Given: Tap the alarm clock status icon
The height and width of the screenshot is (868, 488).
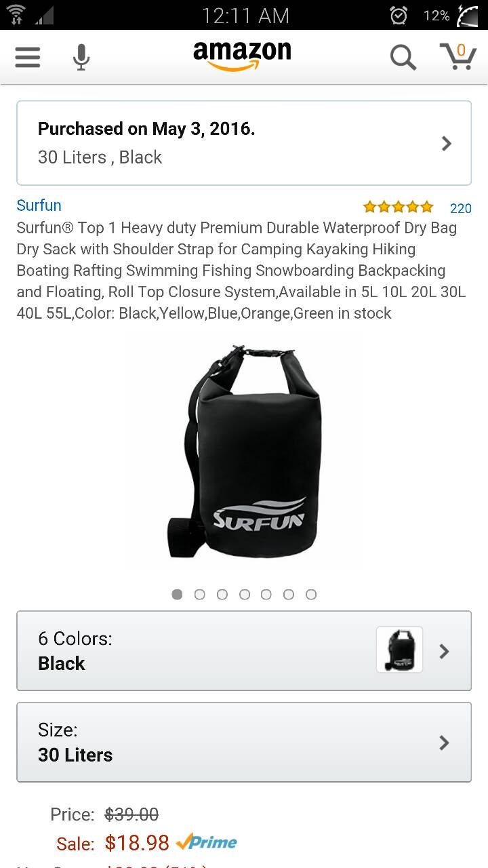Looking at the screenshot, I should click(399, 15).
